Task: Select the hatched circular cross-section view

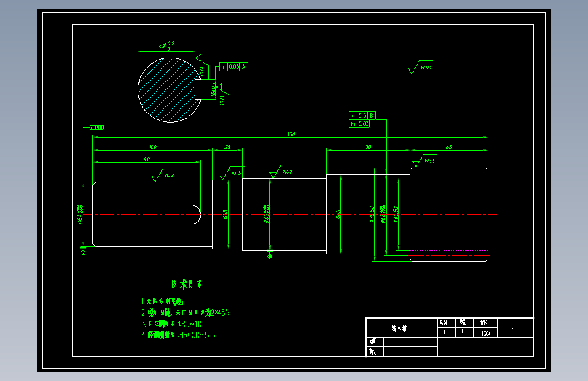Action: [x=170, y=89]
